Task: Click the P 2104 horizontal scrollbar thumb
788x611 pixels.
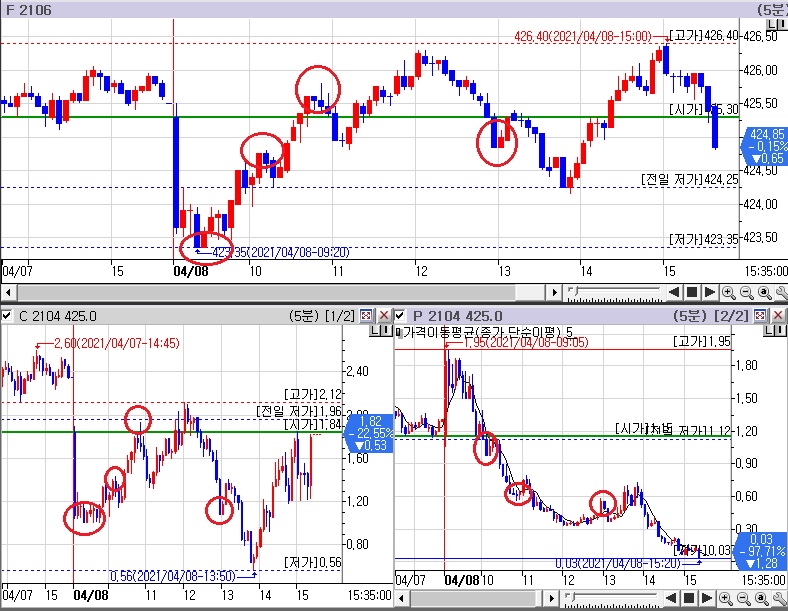Action: tap(474, 598)
